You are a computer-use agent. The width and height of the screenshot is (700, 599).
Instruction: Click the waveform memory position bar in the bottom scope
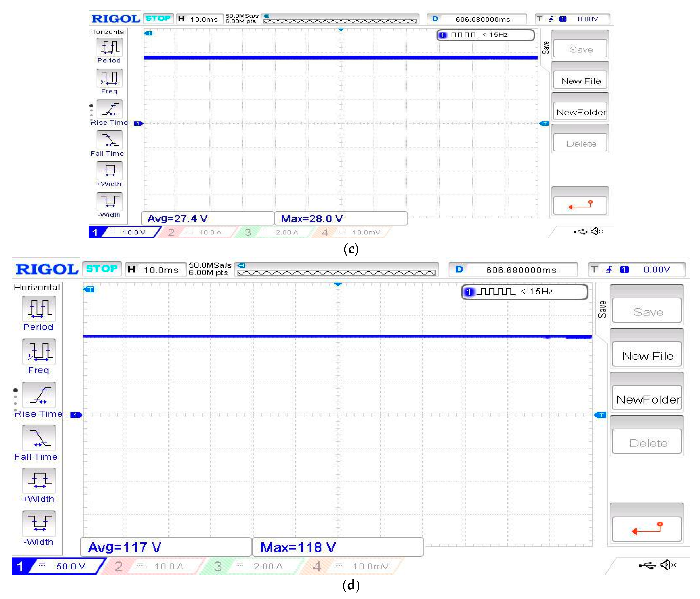pos(336,270)
